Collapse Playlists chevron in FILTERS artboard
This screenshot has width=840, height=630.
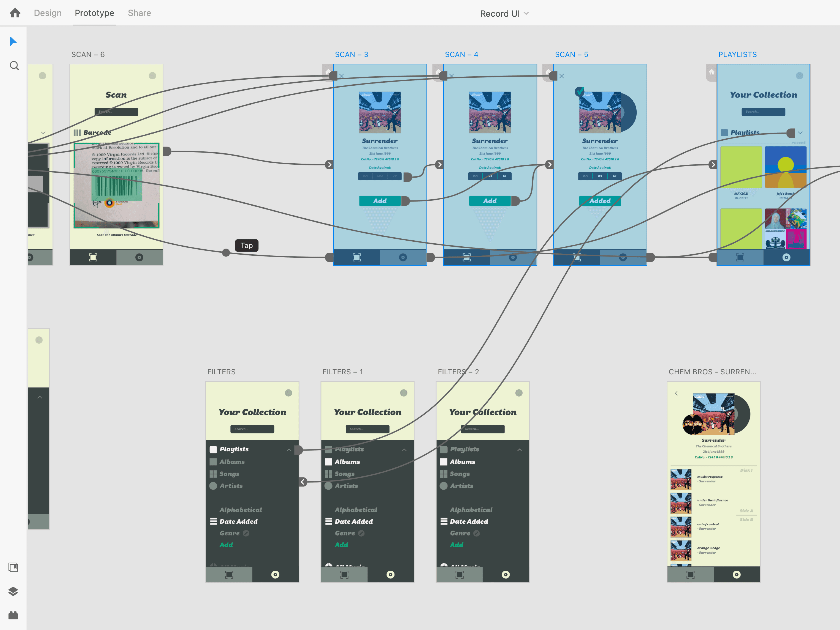pyautogui.click(x=289, y=450)
